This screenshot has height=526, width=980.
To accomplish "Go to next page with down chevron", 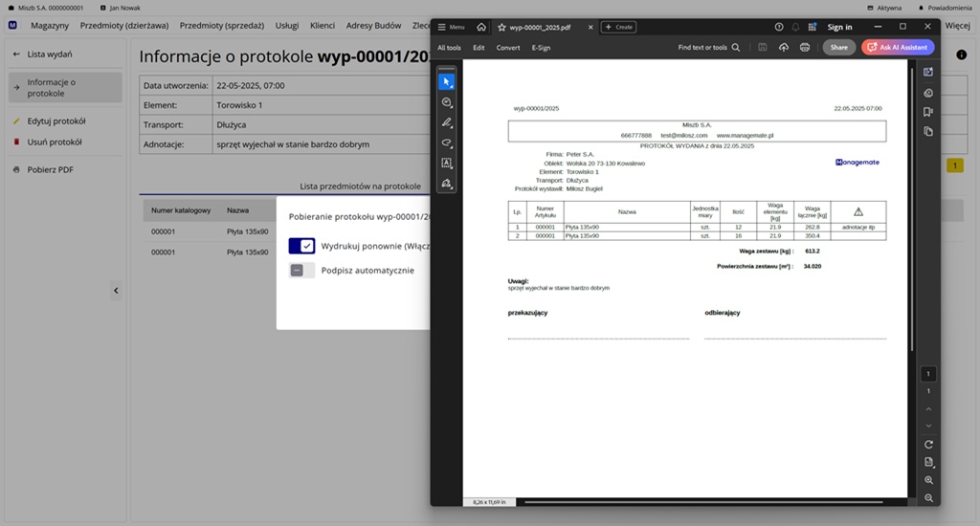I will 928,426.
